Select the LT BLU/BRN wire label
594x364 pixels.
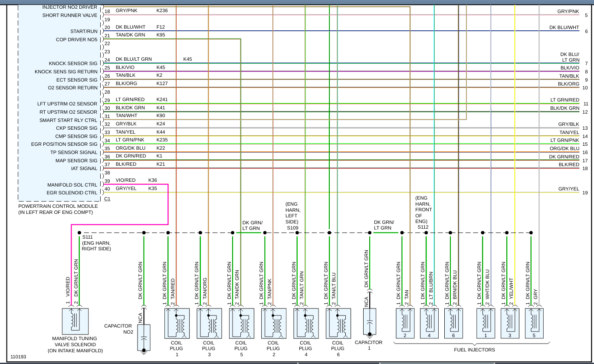click(x=431, y=286)
